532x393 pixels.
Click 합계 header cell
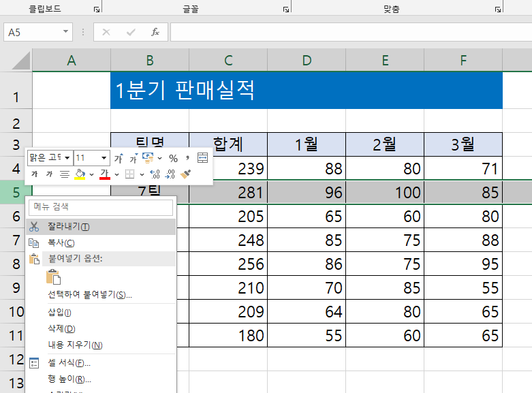point(228,144)
